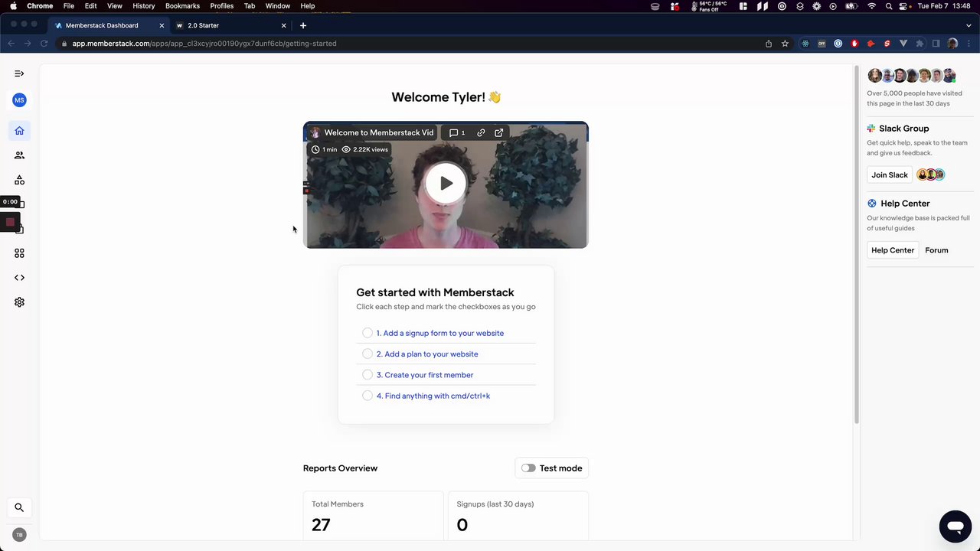Open the Chrome File menu
Screen dimensions: 980x551
click(69, 6)
